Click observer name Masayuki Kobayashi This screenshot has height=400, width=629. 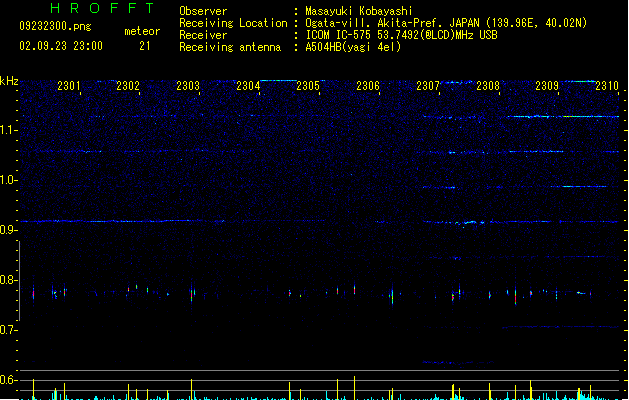[x=359, y=11]
